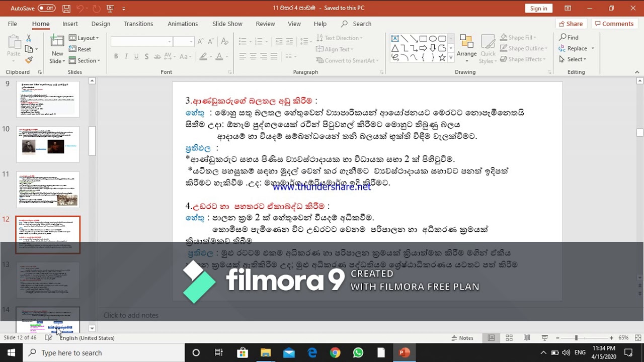The height and width of the screenshot is (362, 644).
Task: Click the text highlight color swatch
Action: pos(203,56)
